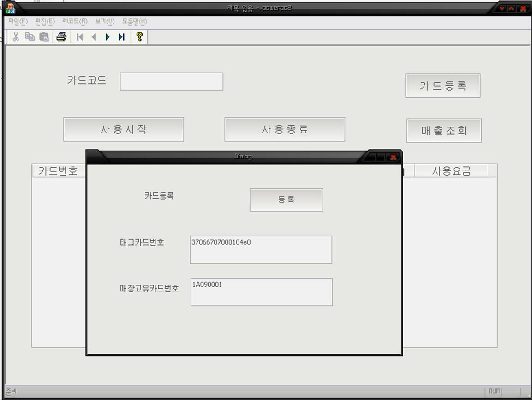Open the 파일(F) menu

pos(18,21)
